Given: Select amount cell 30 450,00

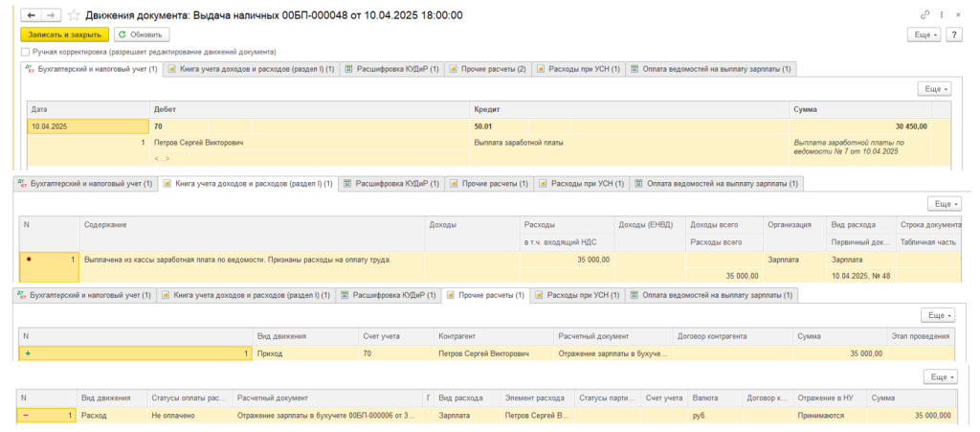Looking at the screenshot, I should 860,126.
